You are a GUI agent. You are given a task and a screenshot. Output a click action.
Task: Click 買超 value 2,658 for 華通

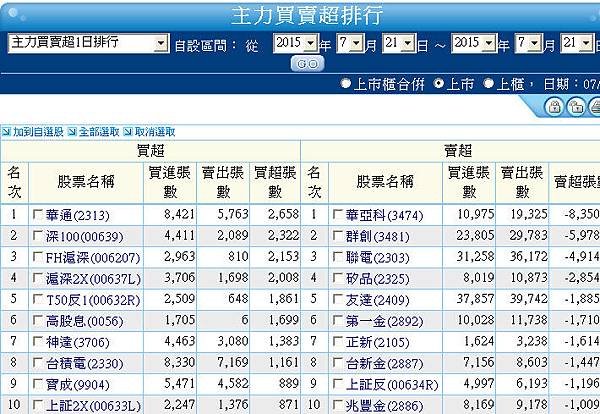(x=283, y=214)
